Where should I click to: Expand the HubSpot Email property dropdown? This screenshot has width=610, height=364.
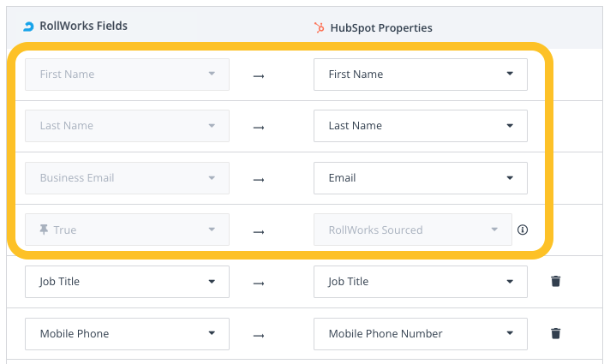point(420,178)
